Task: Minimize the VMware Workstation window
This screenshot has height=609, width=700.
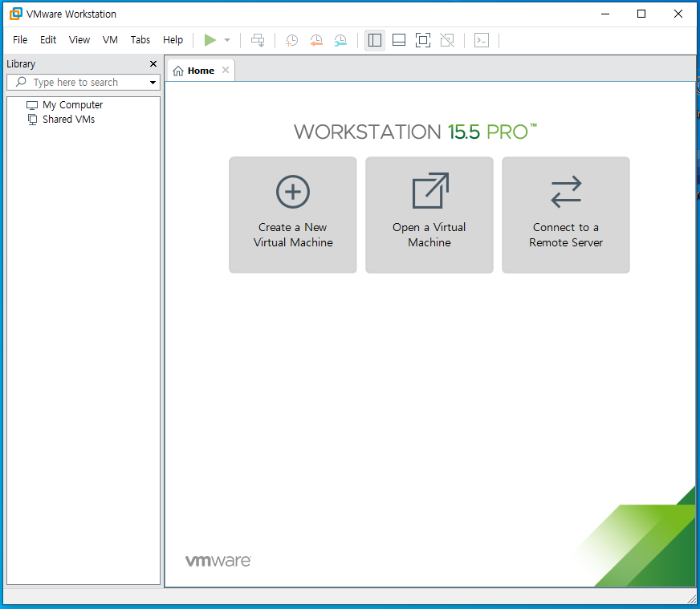Action: pos(605,14)
